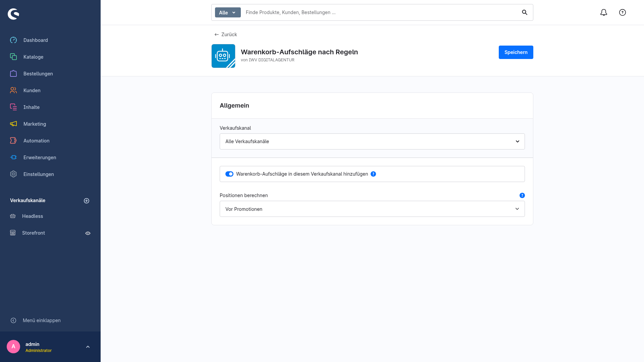Go back via Zurück link
Viewport: 644px width, 362px height.
(226, 35)
